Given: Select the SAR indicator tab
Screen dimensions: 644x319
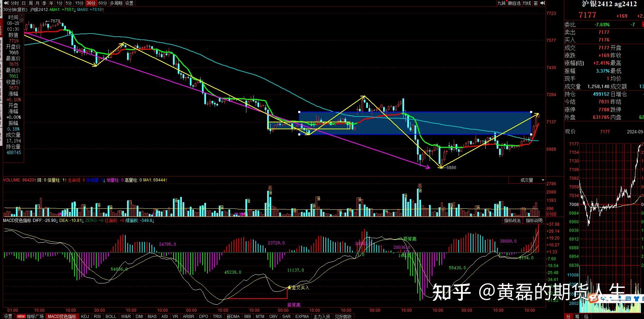Looking at the screenshot, I should (286, 316).
